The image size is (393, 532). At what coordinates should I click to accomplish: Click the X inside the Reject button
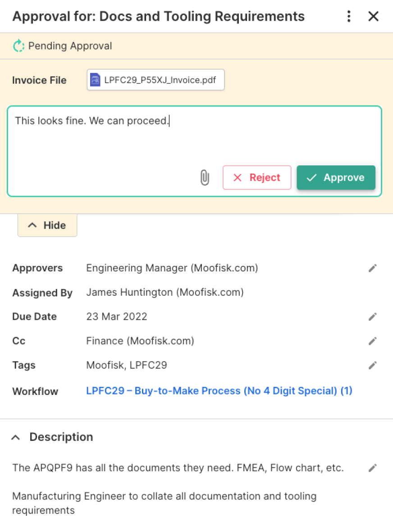[238, 178]
